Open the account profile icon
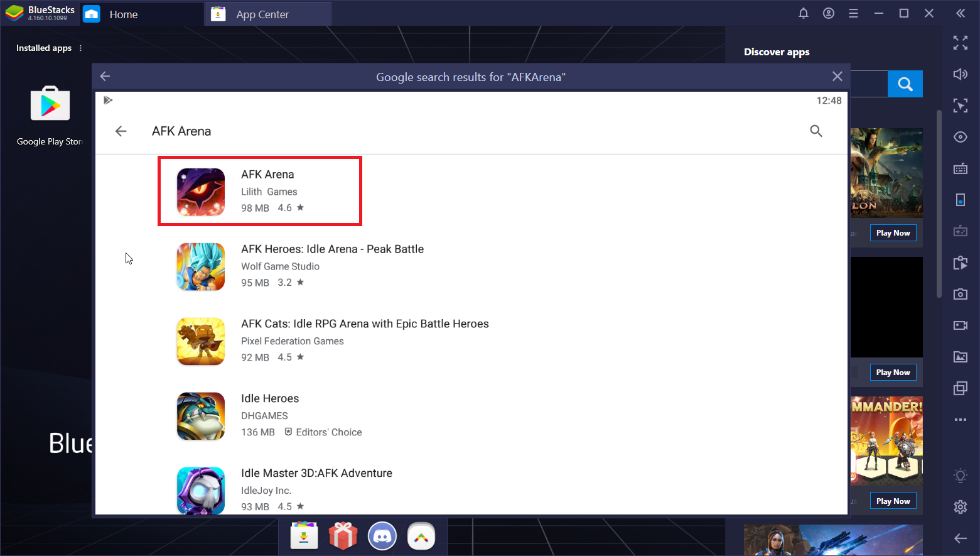Image resolution: width=980 pixels, height=556 pixels. click(829, 13)
